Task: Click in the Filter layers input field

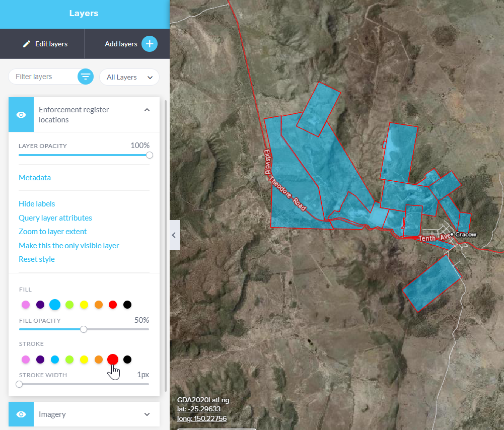Action: click(43, 77)
